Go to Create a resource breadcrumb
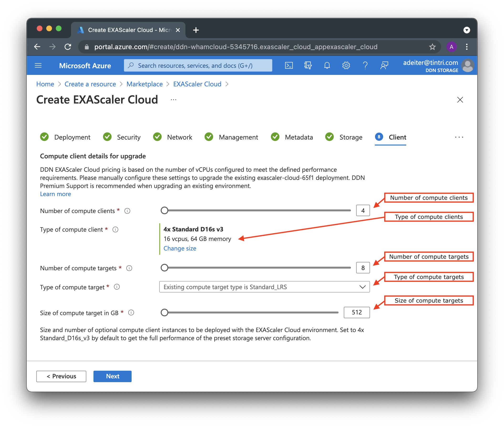Viewport: 504px width, 427px height. [x=90, y=84]
